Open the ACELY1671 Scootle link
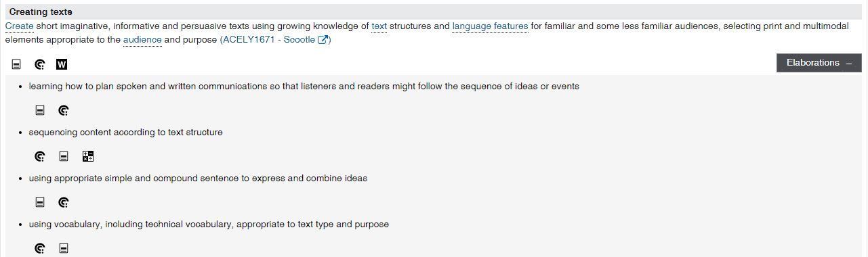The width and height of the screenshot is (868, 257). [269, 40]
